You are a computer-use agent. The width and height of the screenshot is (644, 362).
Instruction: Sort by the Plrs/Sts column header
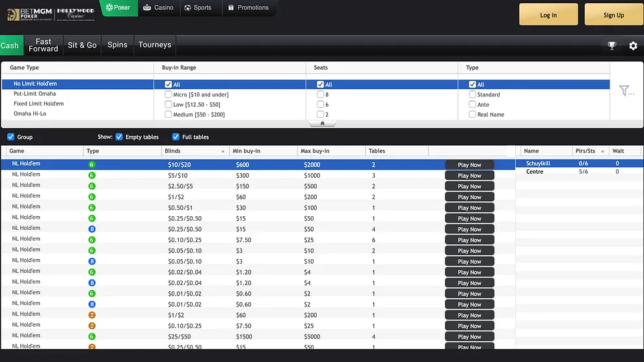590,151
